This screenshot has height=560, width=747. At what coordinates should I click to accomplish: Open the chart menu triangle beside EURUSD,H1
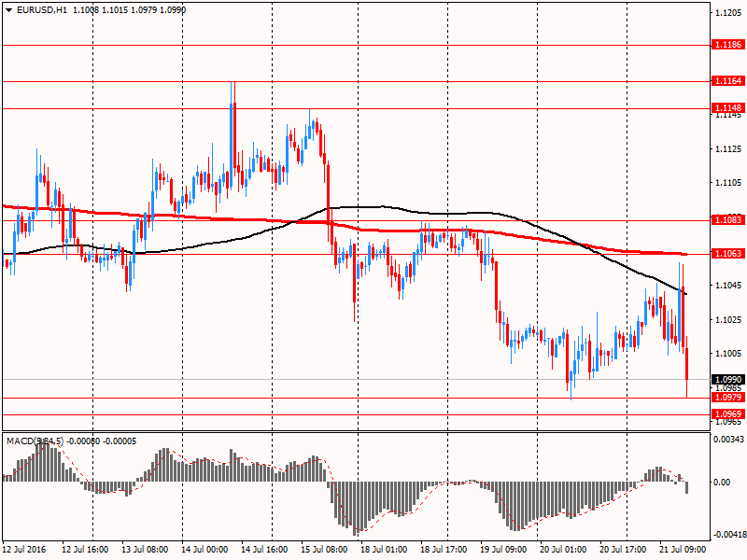(x=8, y=9)
